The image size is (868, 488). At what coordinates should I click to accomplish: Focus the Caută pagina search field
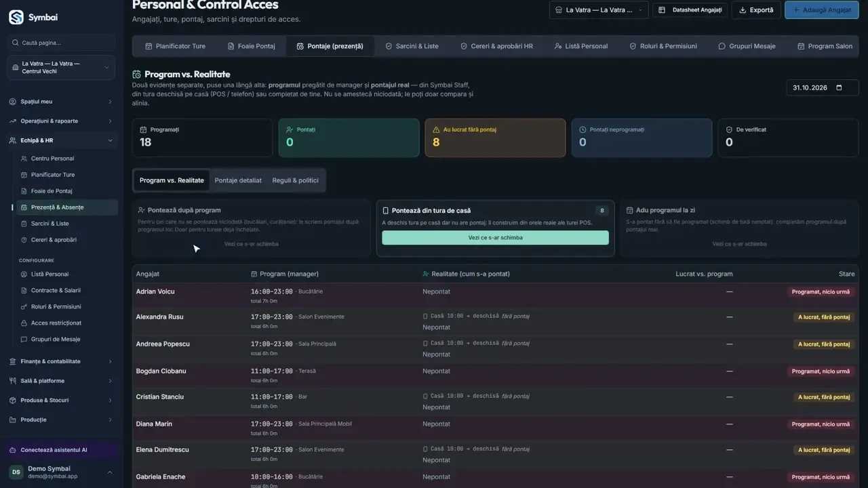coord(62,43)
